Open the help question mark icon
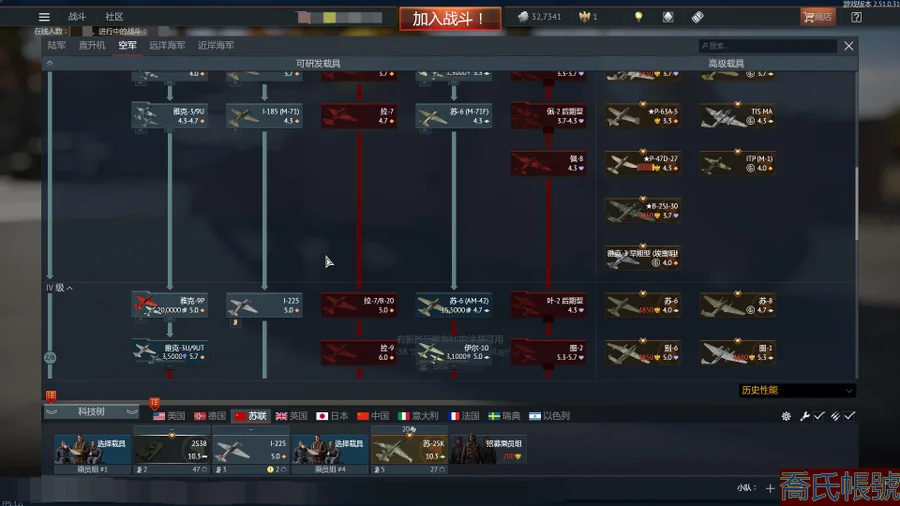900x506 pixels. pyautogui.click(x=856, y=17)
